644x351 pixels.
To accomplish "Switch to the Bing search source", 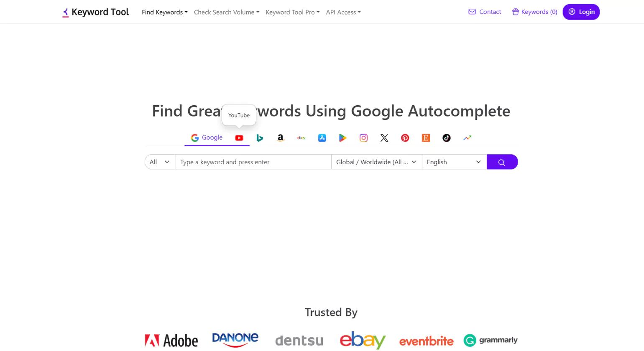I will [x=260, y=138].
